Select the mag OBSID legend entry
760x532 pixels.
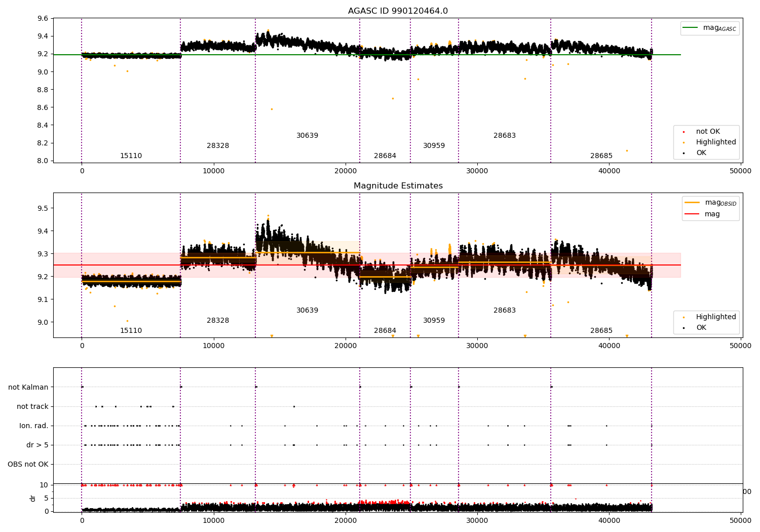click(x=710, y=203)
